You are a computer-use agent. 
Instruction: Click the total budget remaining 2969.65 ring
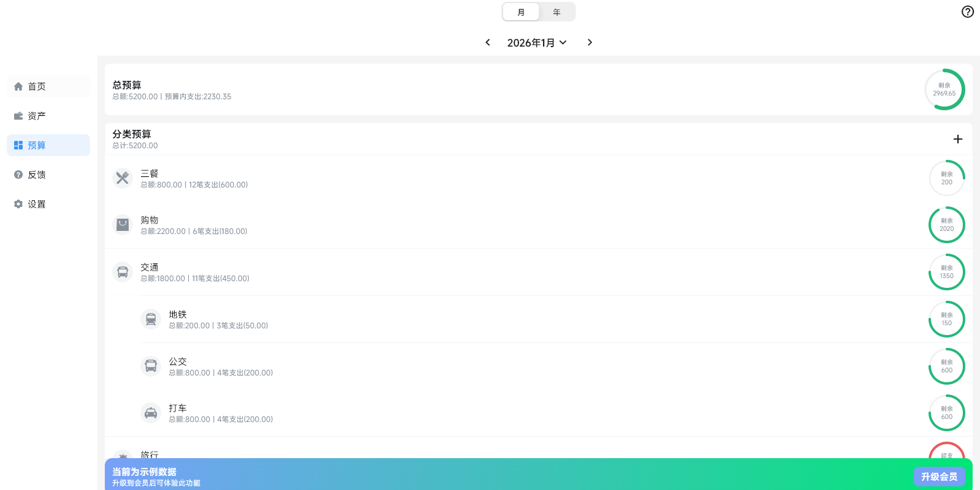944,89
